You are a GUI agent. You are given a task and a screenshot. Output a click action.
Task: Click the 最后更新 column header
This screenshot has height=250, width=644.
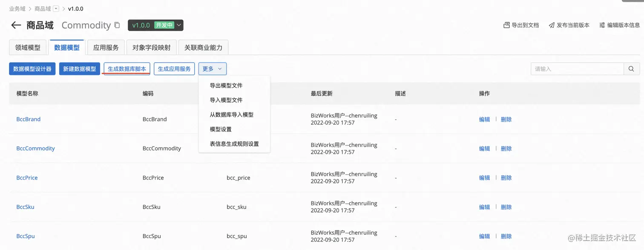(322, 93)
